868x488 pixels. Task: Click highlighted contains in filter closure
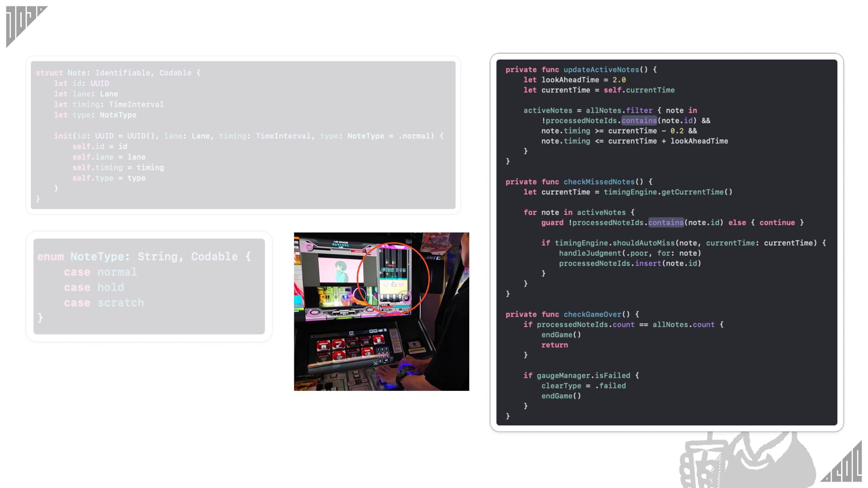pyautogui.click(x=638, y=121)
